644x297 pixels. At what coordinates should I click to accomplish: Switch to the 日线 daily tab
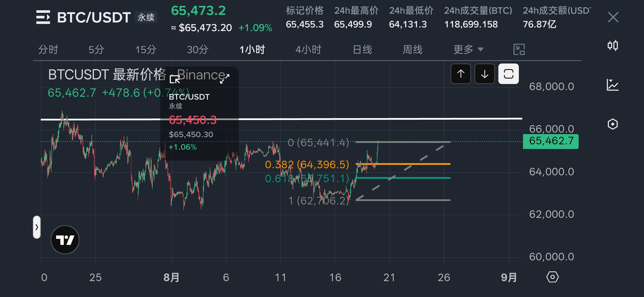click(x=362, y=50)
